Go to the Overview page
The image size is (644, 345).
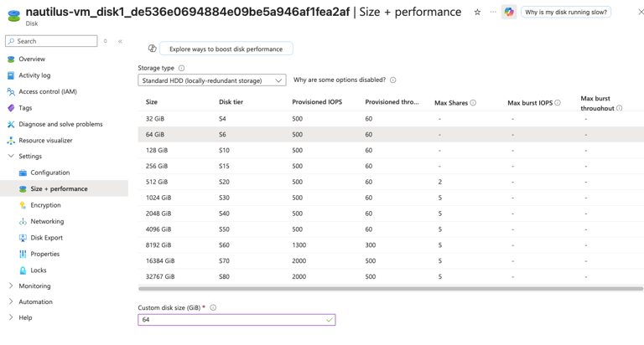click(32, 59)
